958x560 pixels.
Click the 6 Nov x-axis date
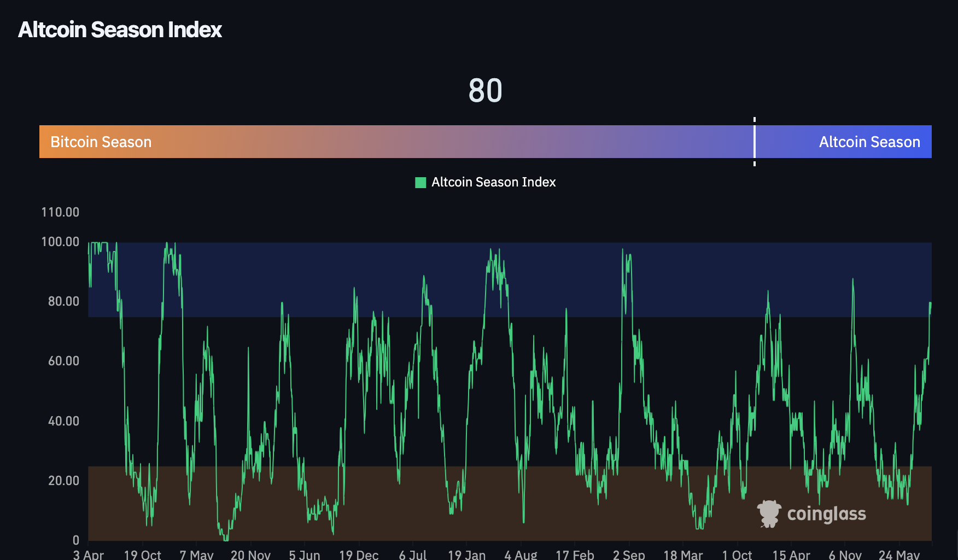tap(845, 555)
